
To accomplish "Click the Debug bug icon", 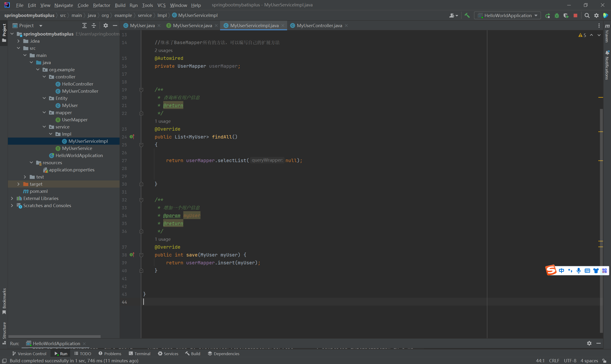I will click(557, 15).
